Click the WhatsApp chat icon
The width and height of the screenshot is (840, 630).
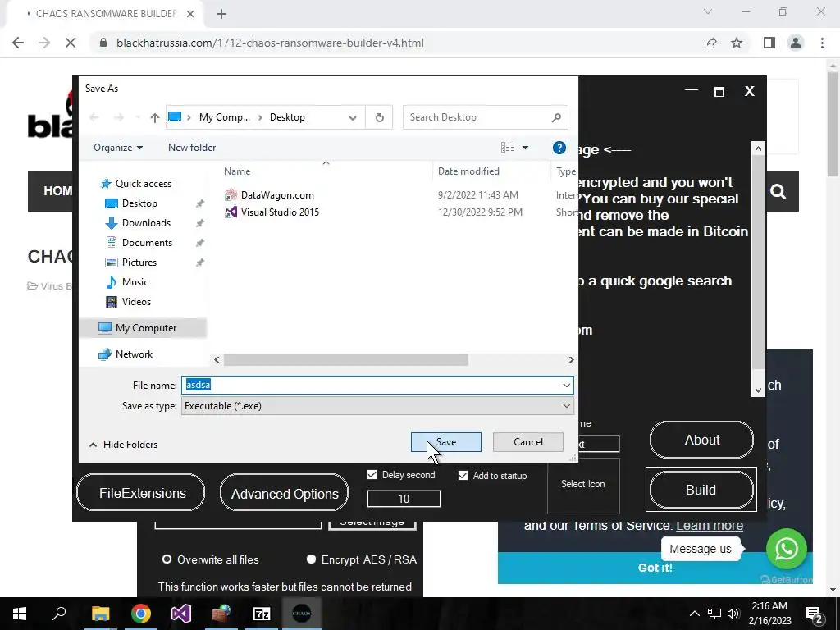click(x=787, y=549)
